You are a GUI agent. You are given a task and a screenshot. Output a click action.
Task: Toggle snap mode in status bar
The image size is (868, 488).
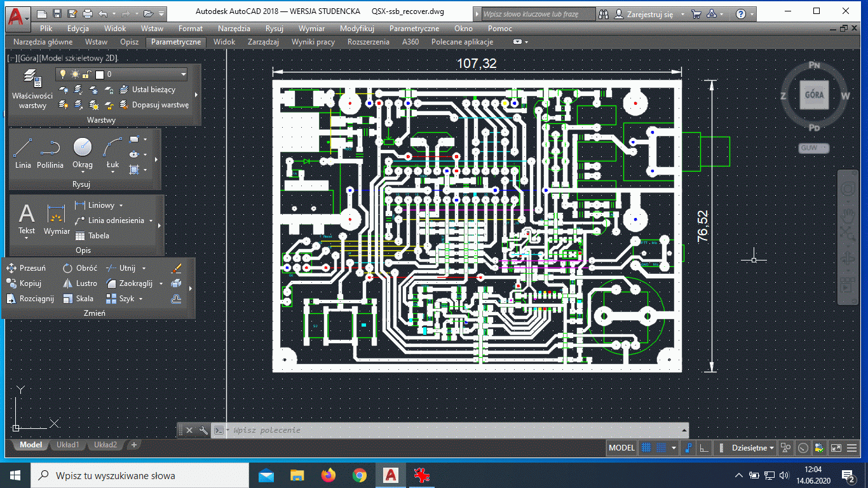661,448
